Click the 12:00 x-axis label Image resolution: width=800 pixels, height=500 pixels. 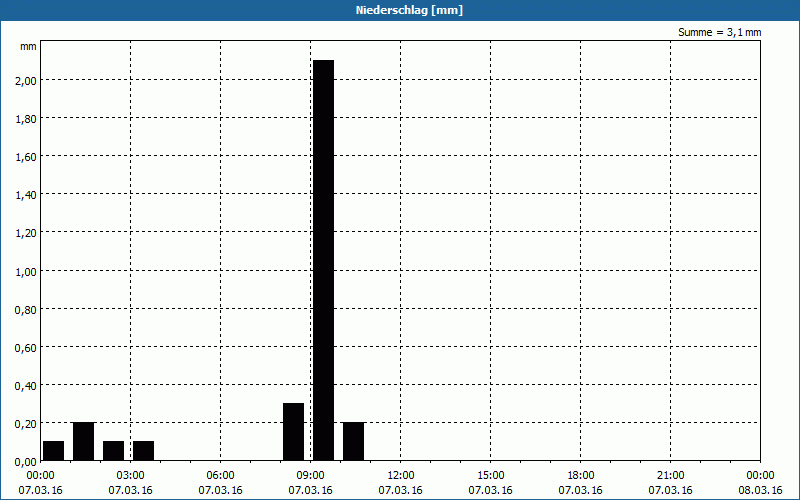pyautogui.click(x=401, y=476)
